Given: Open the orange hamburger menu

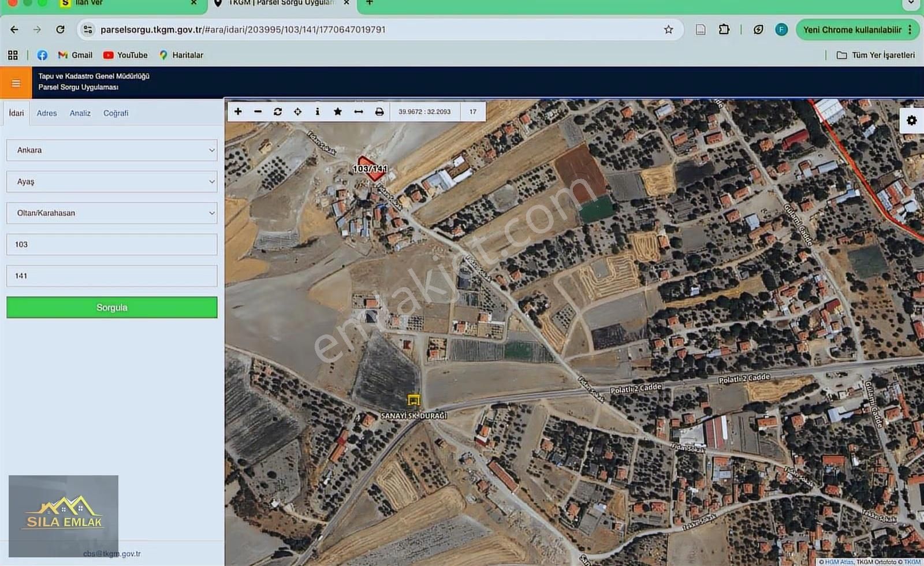Looking at the screenshot, I should (x=16, y=83).
